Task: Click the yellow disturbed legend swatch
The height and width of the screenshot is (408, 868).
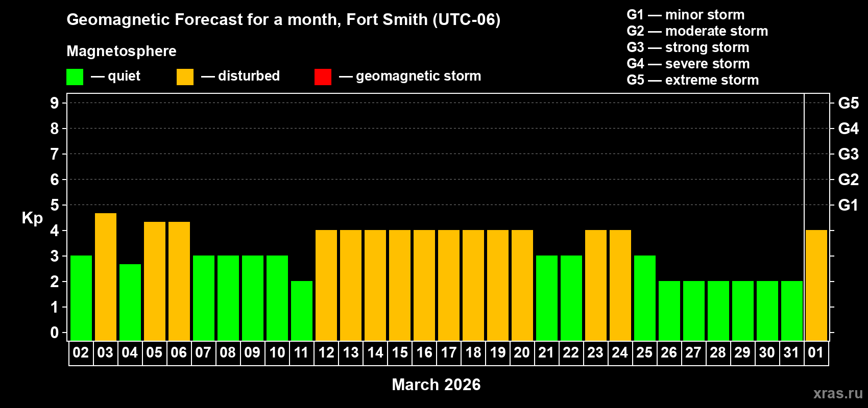Action: 185,77
